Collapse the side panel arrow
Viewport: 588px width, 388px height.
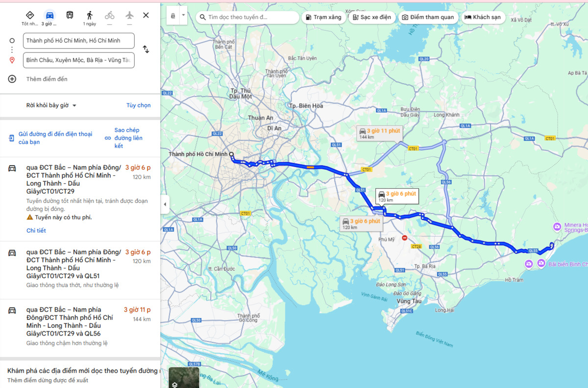pyautogui.click(x=165, y=204)
